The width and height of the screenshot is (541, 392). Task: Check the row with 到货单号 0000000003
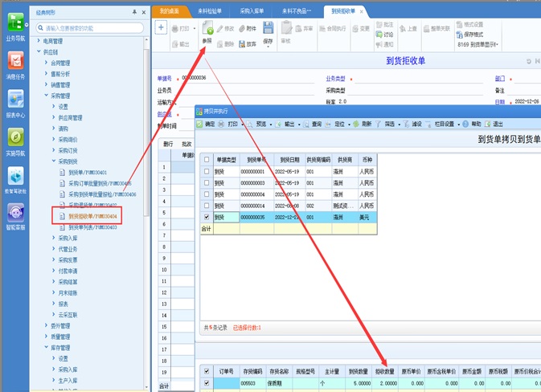tap(207, 182)
